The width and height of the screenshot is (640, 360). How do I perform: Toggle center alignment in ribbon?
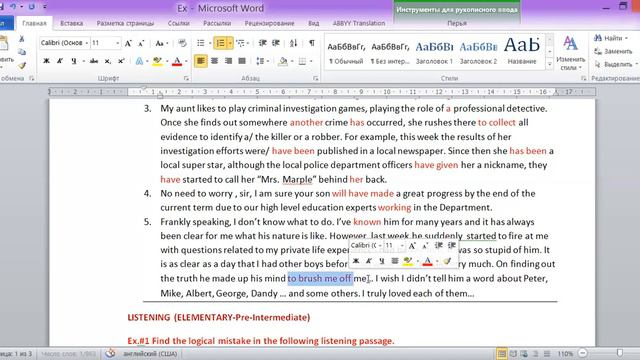215,61
